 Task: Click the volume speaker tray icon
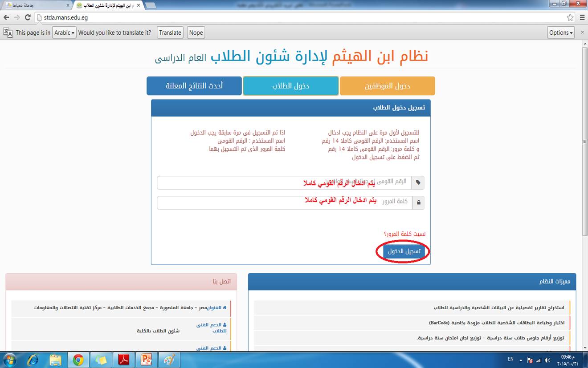547,360
